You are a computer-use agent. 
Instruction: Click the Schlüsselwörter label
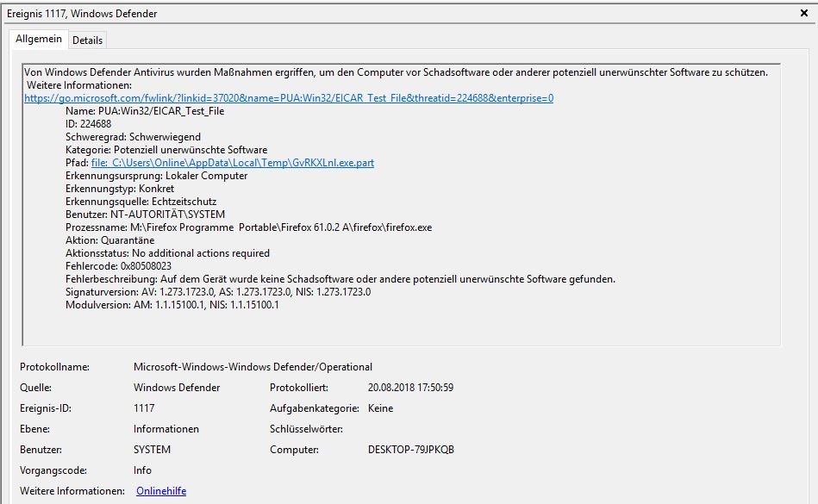pyautogui.click(x=306, y=429)
